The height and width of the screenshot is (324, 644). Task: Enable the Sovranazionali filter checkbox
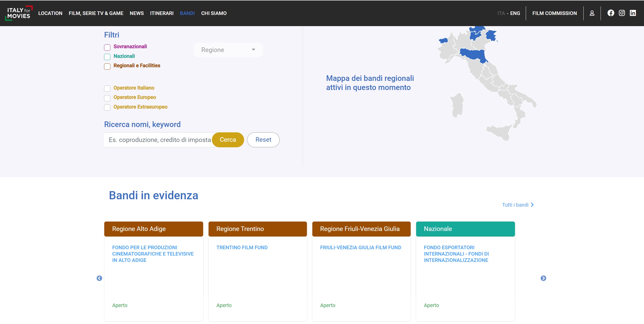(x=107, y=47)
